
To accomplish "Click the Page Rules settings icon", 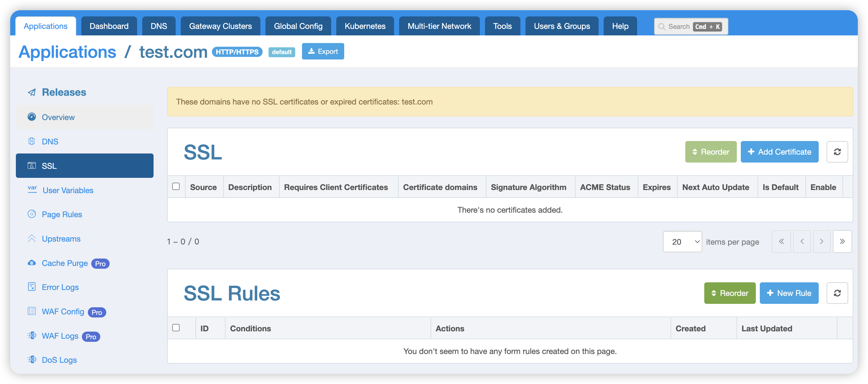I will (31, 214).
